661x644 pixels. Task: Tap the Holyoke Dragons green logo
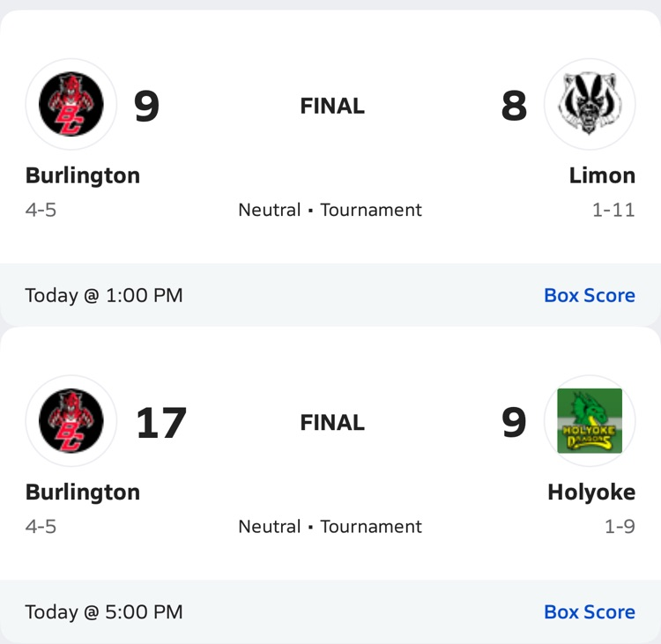coord(590,420)
